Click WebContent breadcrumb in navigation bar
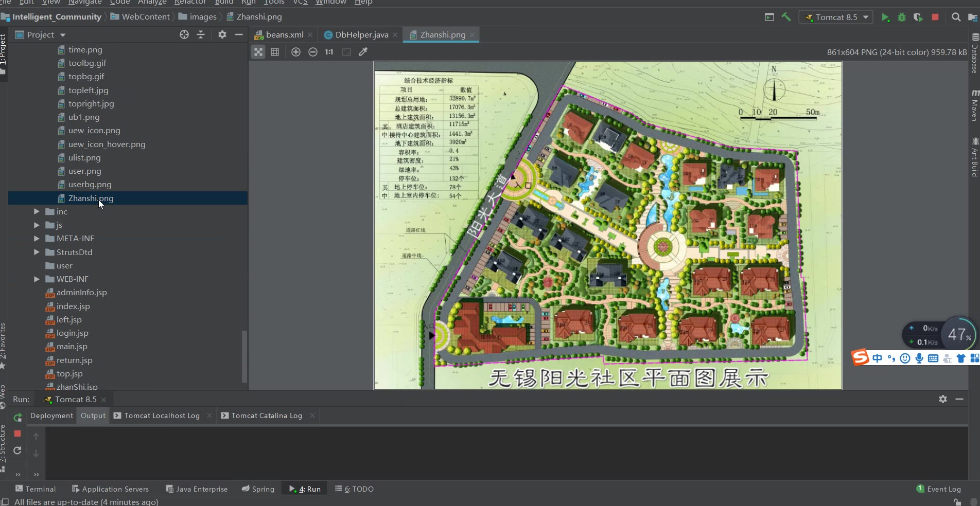 coord(140,17)
